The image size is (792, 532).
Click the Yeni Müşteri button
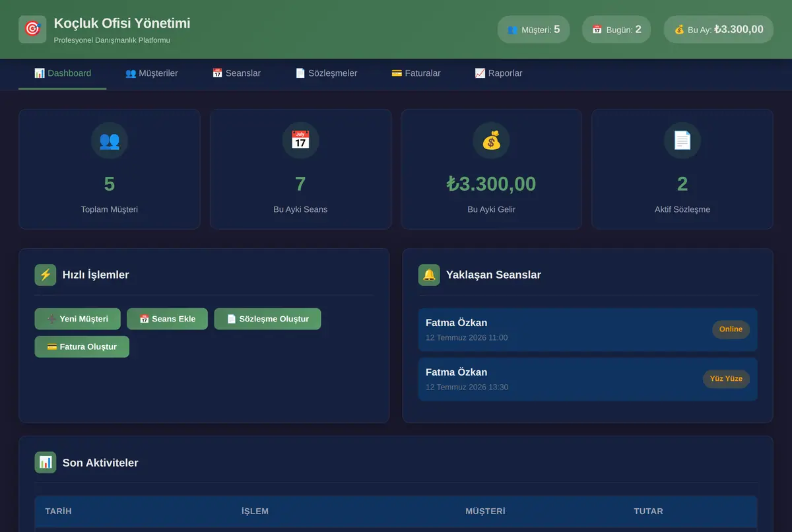coord(77,319)
